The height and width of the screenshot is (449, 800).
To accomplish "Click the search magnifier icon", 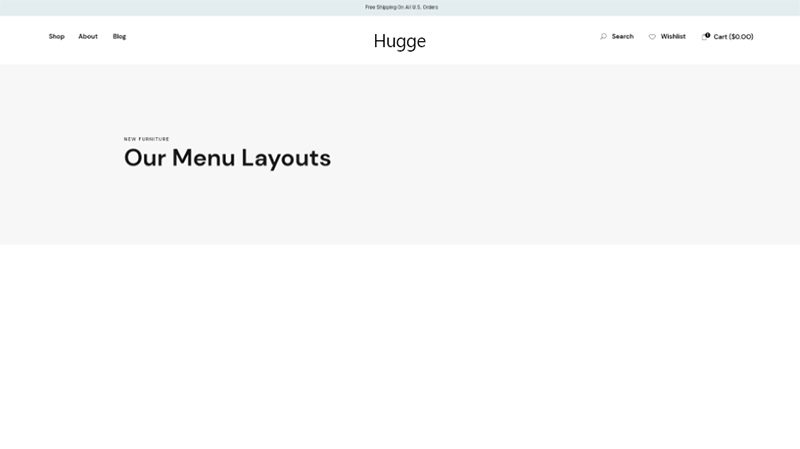I will pyautogui.click(x=603, y=36).
